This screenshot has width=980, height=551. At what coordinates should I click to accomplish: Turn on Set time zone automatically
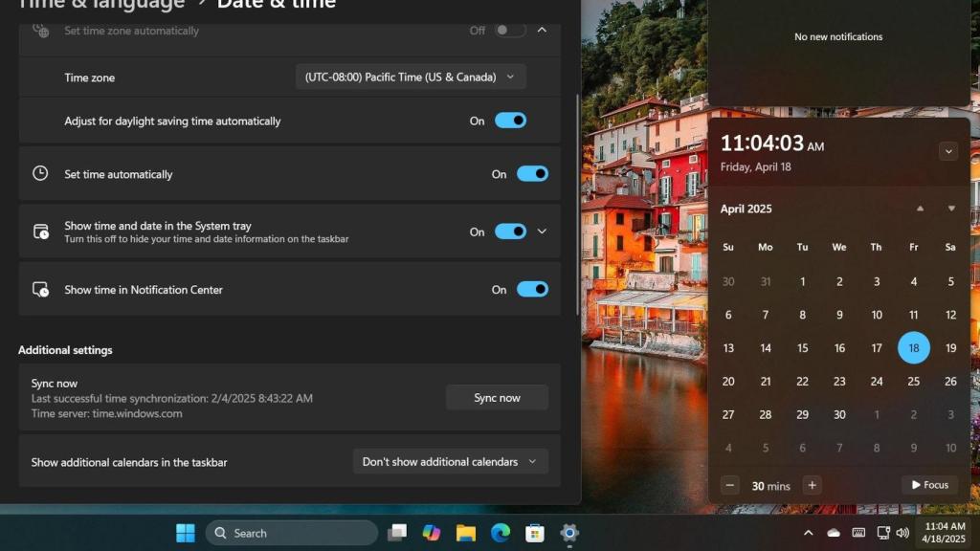pos(508,30)
